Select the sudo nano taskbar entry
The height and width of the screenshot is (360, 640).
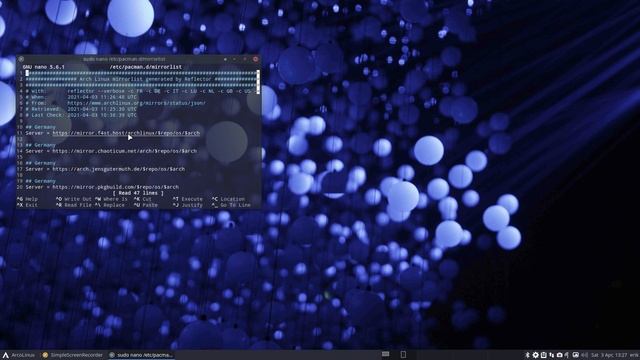click(141, 355)
